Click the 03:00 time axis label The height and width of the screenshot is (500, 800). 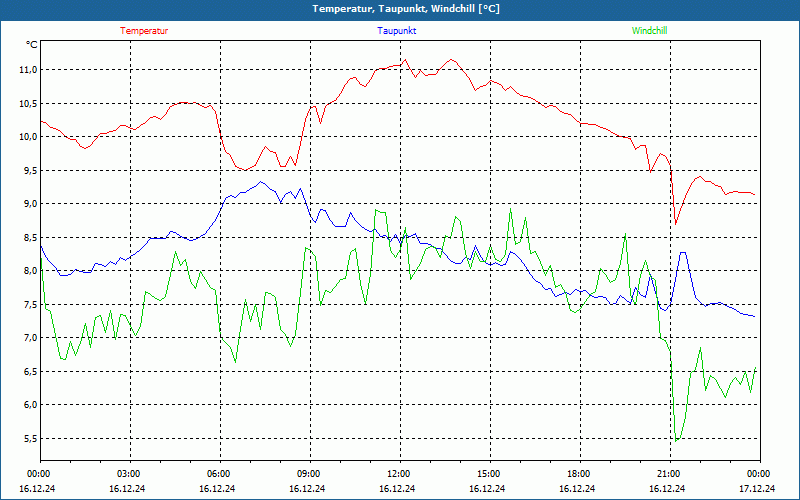pos(131,474)
